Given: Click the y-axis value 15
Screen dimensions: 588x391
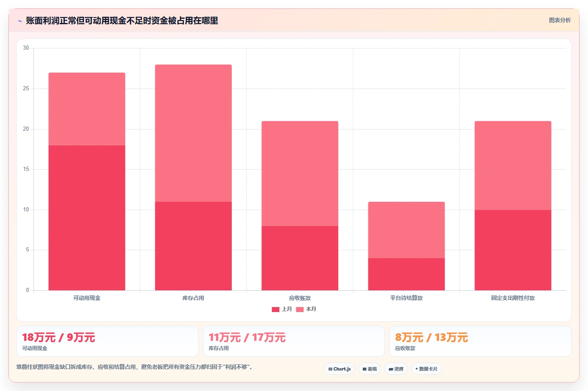Looking at the screenshot, I should click(26, 169).
